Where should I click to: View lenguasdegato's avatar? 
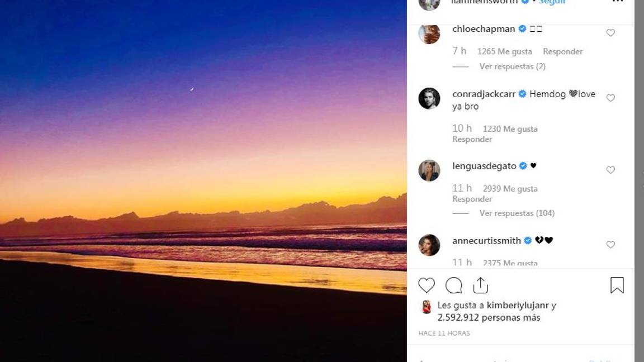pyautogui.click(x=429, y=170)
